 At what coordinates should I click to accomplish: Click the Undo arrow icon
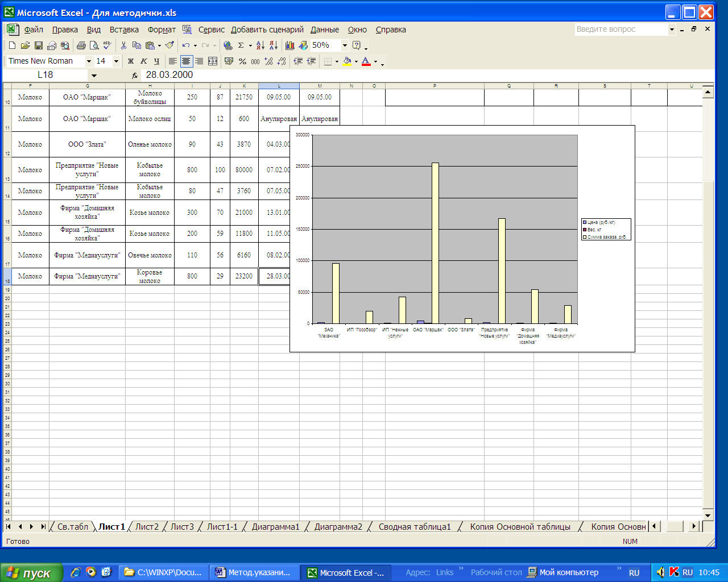coord(185,45)
